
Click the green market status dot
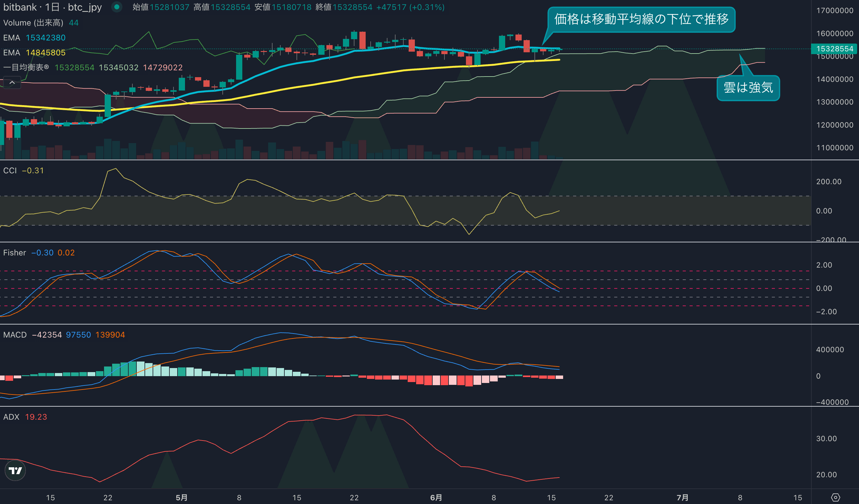point(117,7)
